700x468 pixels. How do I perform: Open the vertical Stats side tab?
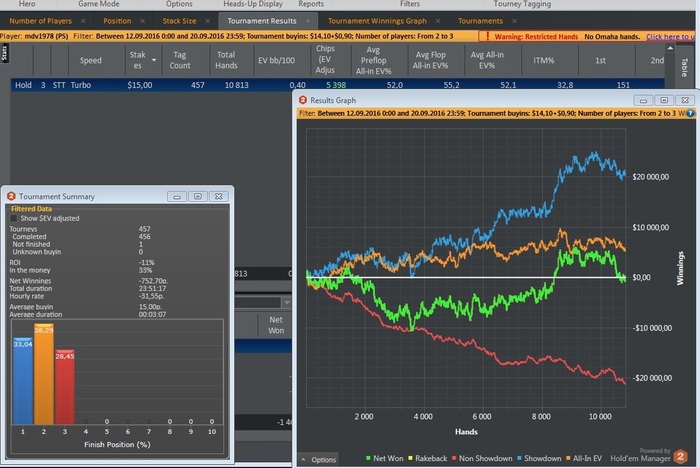pos(4,53)
